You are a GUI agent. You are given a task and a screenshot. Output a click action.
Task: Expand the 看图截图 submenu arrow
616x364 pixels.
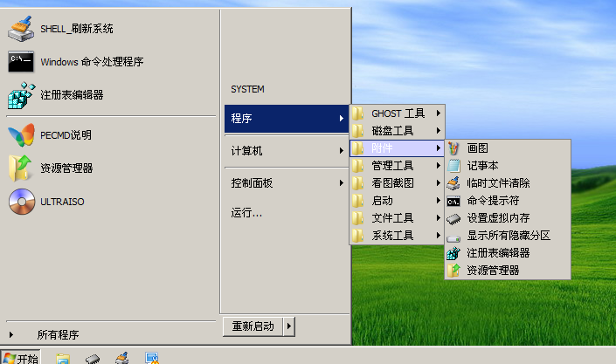tap(439, 183)
